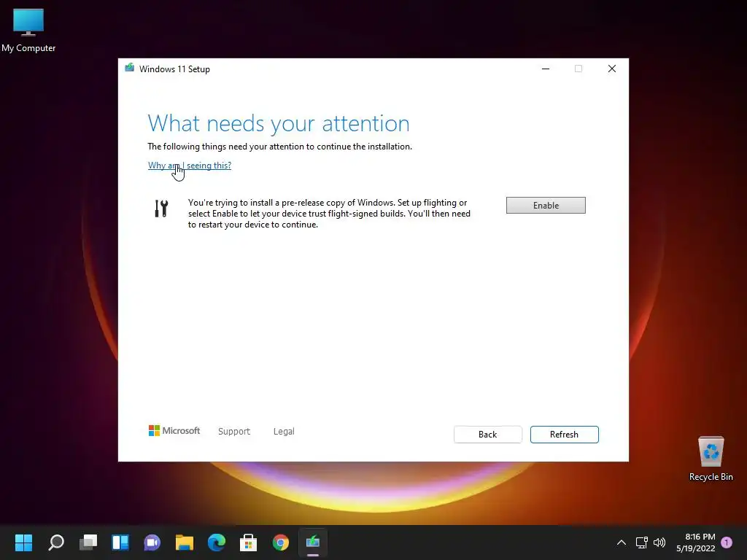Click the pre-release copy warning text
The height and width of the screenshot is (560, 747).
coord(329,214)
